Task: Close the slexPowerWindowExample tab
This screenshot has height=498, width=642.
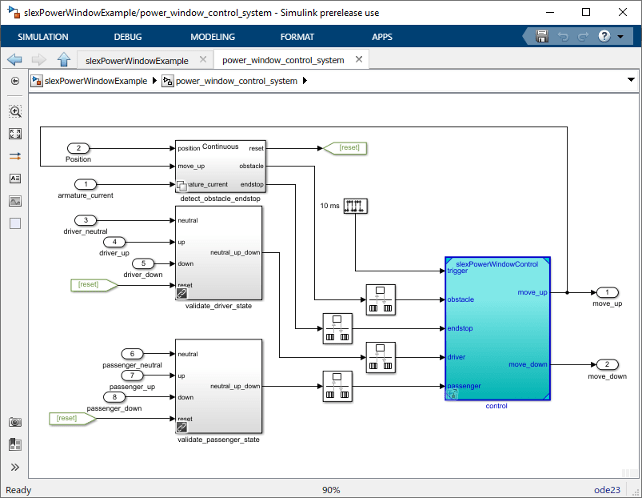Action: (x=203, y=59)
